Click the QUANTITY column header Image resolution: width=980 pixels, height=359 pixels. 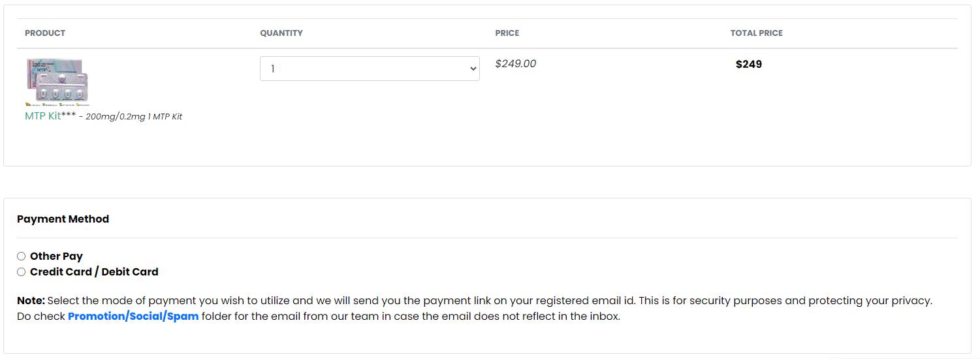[281, 33]
